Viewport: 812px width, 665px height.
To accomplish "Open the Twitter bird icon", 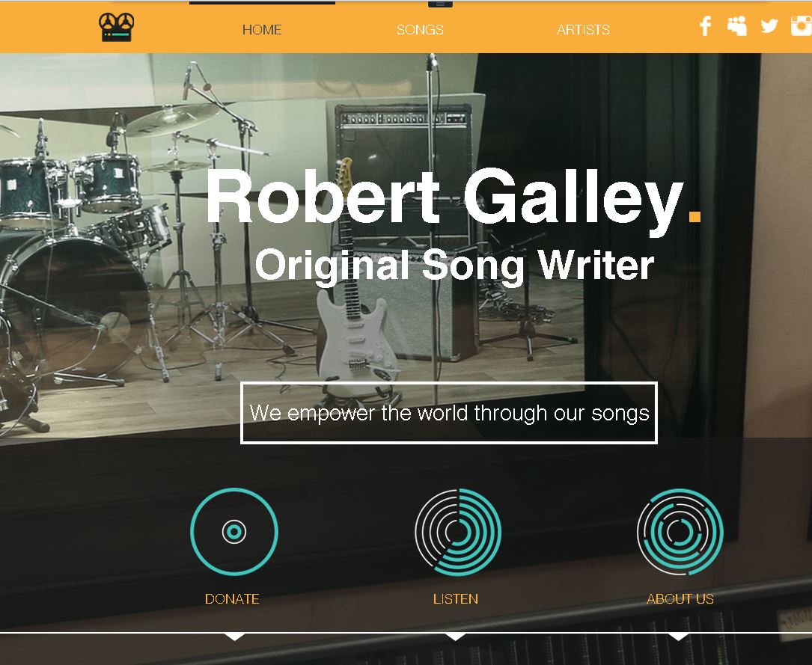I will tap(769, 25).
